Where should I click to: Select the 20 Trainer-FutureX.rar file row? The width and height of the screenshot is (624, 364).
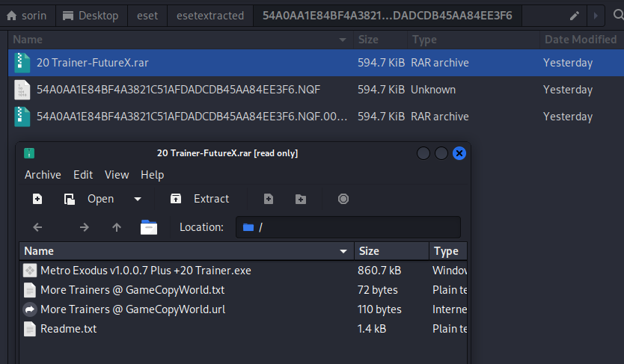coord(316,62)
